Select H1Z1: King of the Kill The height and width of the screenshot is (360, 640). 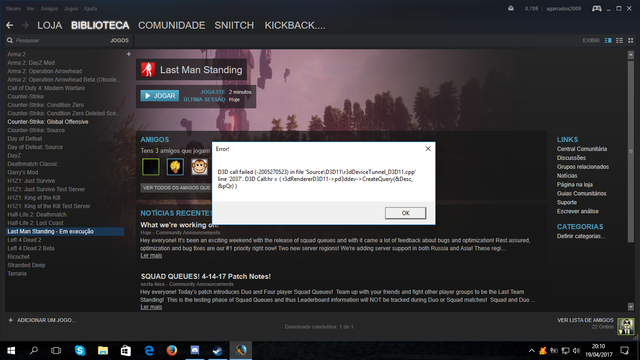tap(33, 198)
